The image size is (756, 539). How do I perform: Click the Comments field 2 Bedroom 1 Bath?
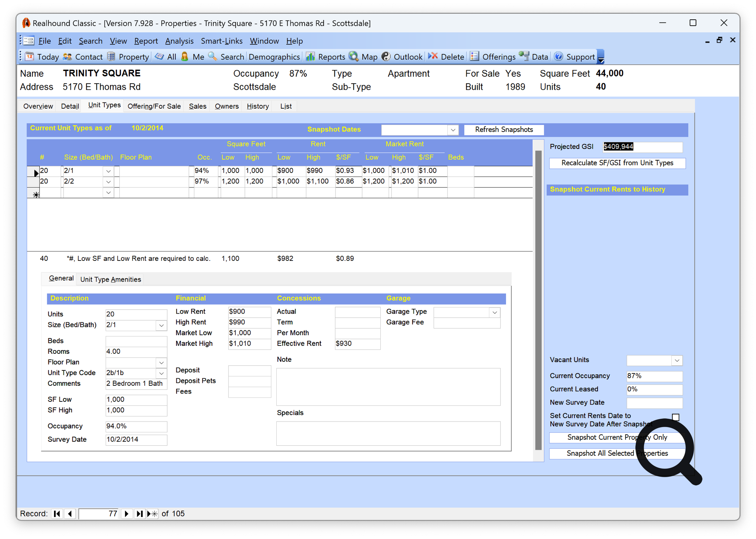[136, 384]
